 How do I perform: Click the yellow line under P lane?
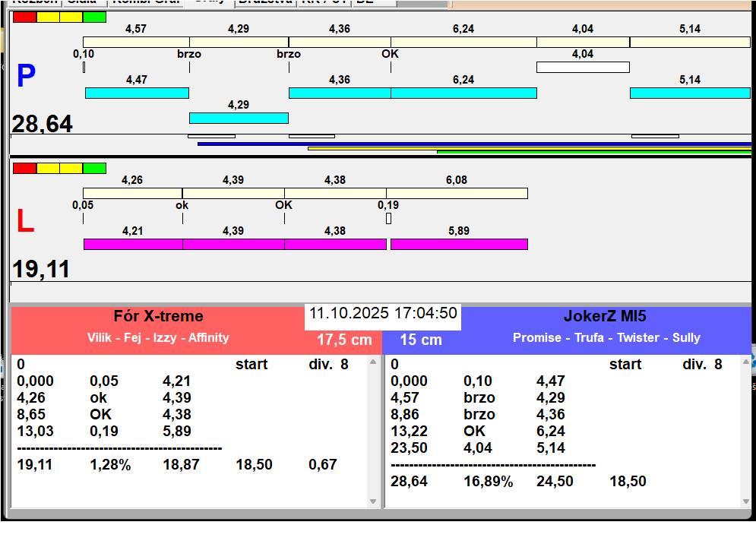tap(530, 149)
